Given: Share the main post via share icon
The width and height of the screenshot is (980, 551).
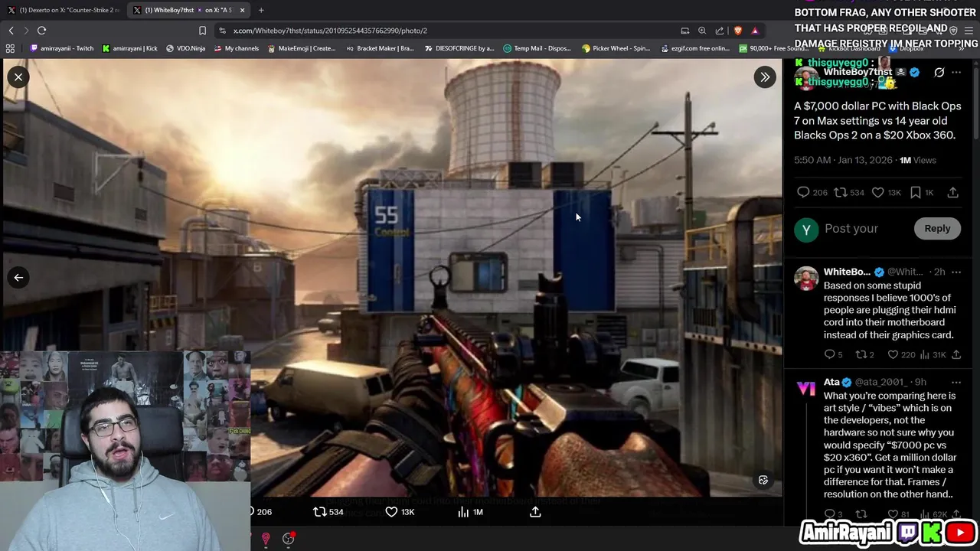Looking at the screenshot, I should click(x=953, y=193).
